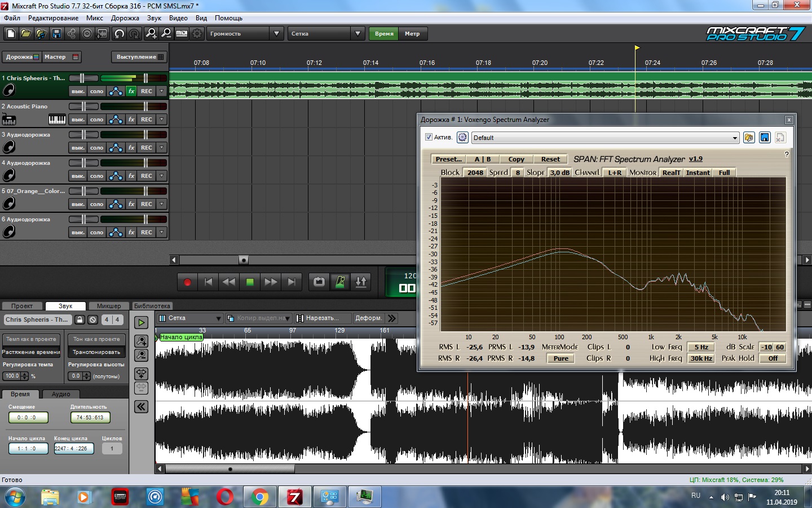
Task: Solo track 6 Аудиодорожка
Action: point(97,232)
